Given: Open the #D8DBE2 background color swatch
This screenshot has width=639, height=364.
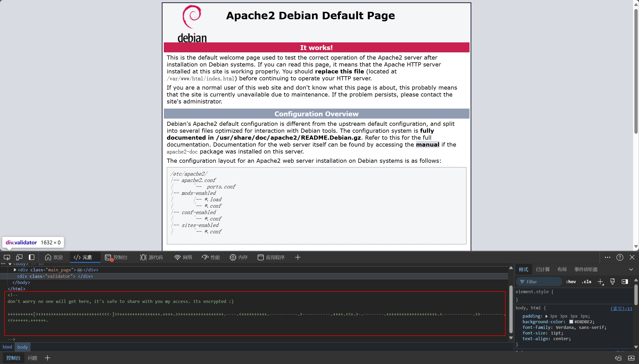Looking at the screenshot, I should [x=571, y=322].
